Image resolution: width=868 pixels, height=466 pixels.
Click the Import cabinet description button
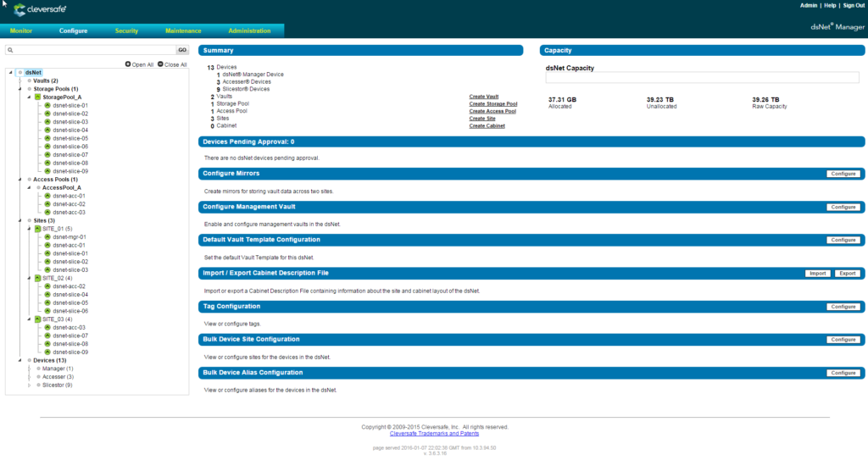tap(818, 274)
